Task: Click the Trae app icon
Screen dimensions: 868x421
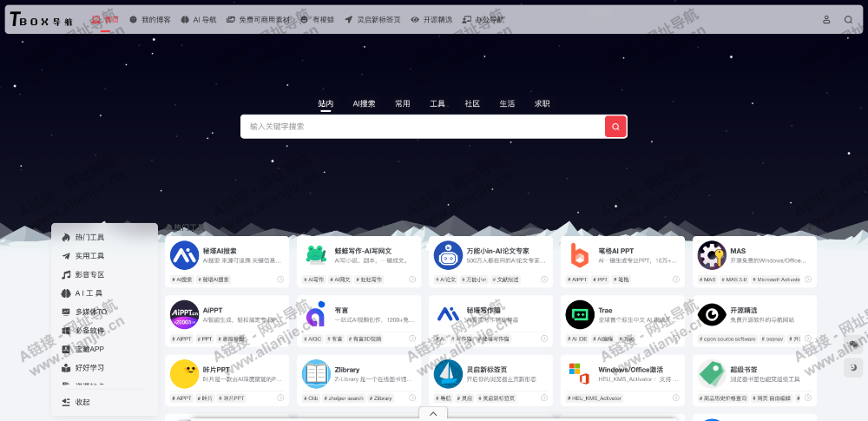Action: pyautogui.click(x=580, y=314)
